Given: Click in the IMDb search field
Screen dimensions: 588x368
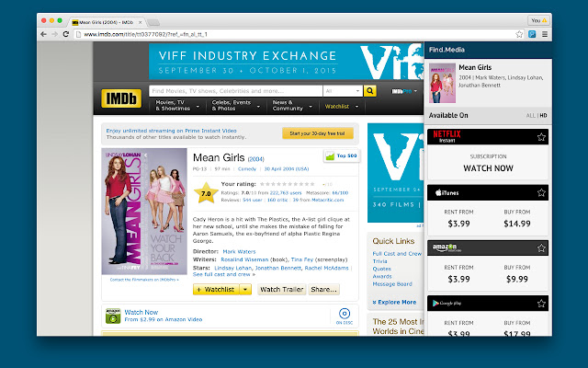Looking at the screenshot, I should pyautogui.click(x=235, y=91).
